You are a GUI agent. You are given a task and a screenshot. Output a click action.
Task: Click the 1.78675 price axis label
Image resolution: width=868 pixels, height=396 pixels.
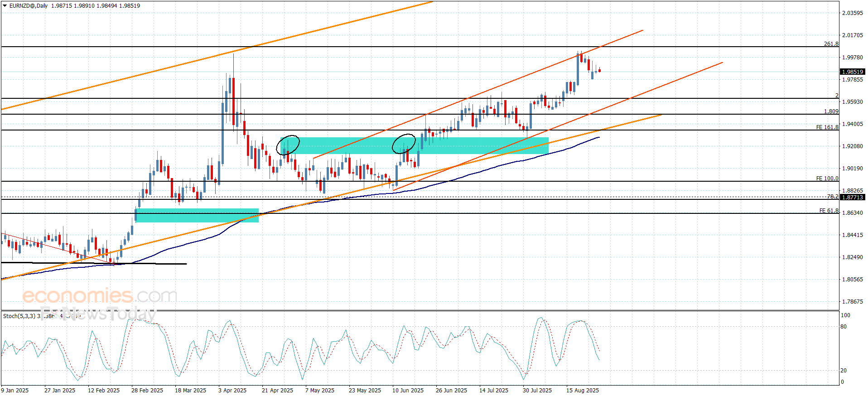tap(853, 301)
